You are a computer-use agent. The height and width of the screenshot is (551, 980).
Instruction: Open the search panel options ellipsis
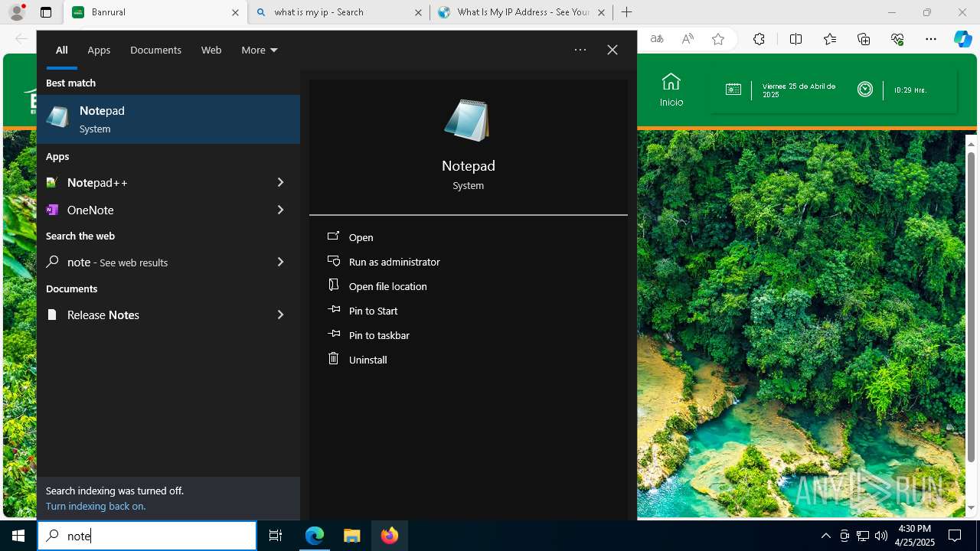pyautogui.click(x=580, y=50)
